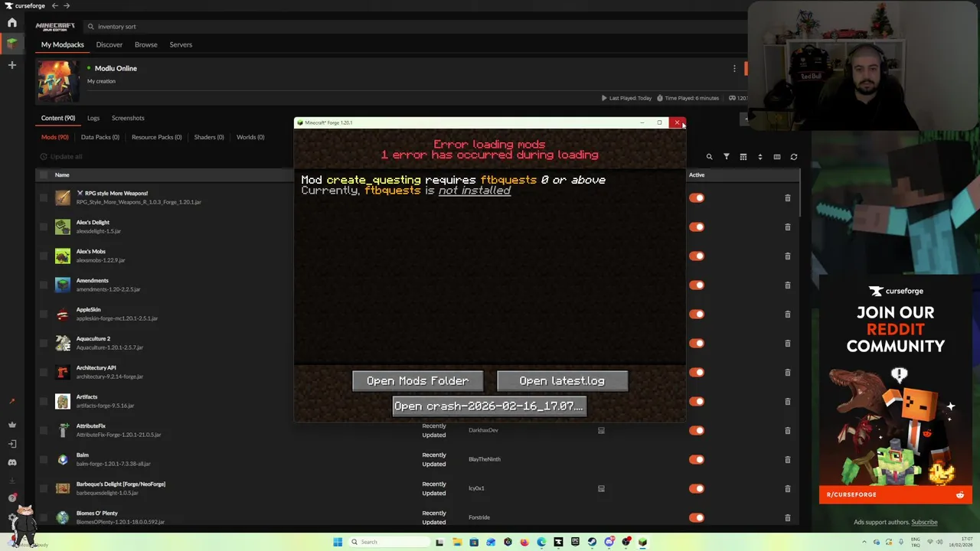Screen dimensions: 980x551
Task: Delete the Balm mod
Action: tap(787, 460)
